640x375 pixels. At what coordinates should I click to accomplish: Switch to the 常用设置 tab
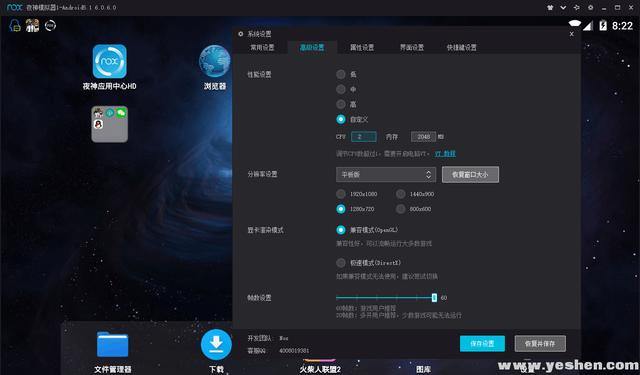pos(262,48)
